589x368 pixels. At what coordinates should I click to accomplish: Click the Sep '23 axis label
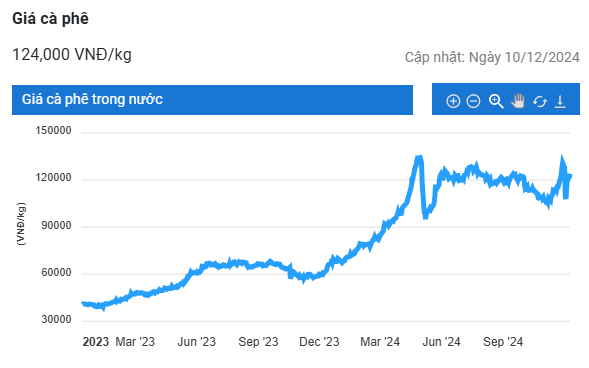[x=258, y=342]
